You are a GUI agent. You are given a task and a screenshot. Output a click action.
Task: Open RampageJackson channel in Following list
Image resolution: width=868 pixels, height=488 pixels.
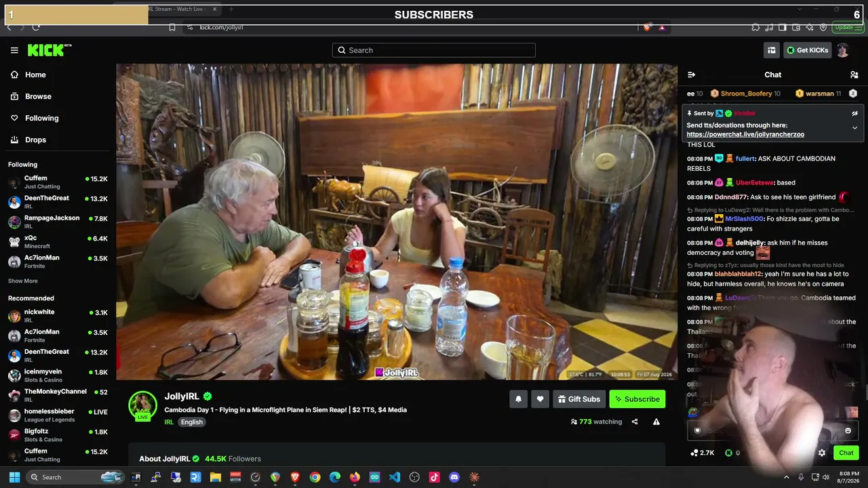click(58, 222)
